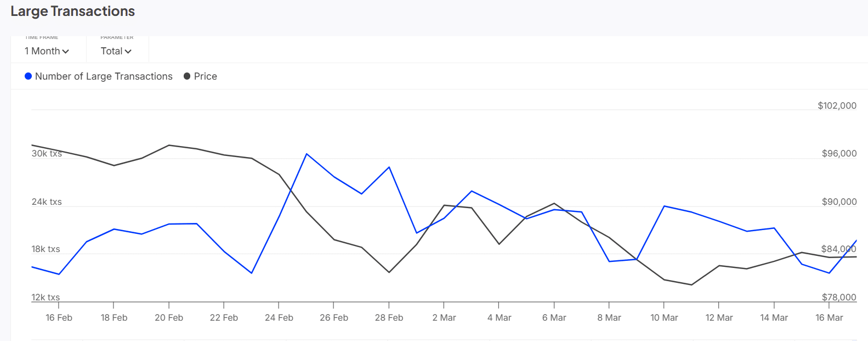This screenshot has width=868, height=341.
Task: Click the 24 Feb date tick label
Action: (x=279, y=318)
